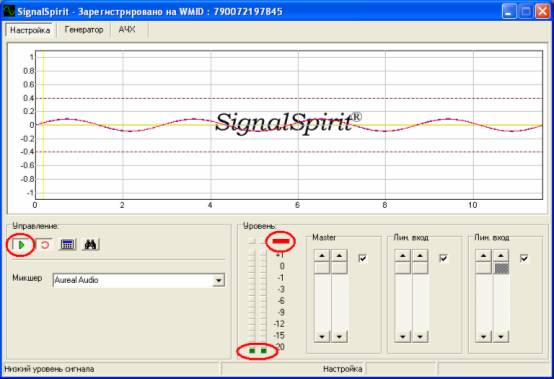The image size is (554, 379).
Task: Click the Уровень: group label
Action: tap(260, 226)
